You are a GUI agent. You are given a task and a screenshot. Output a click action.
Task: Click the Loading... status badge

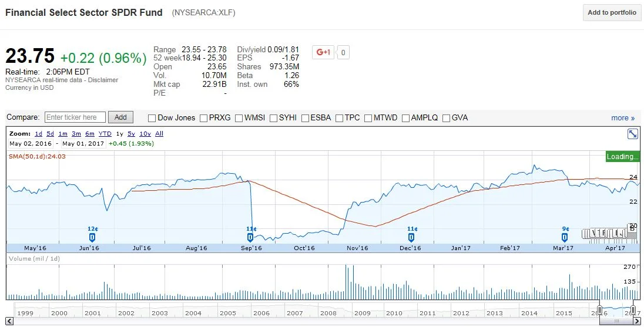[623, 156]
